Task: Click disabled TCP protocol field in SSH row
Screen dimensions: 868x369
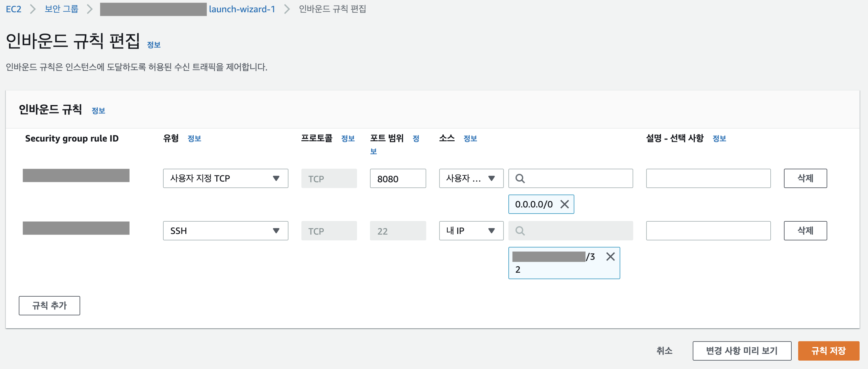Action: pos(329,231)
